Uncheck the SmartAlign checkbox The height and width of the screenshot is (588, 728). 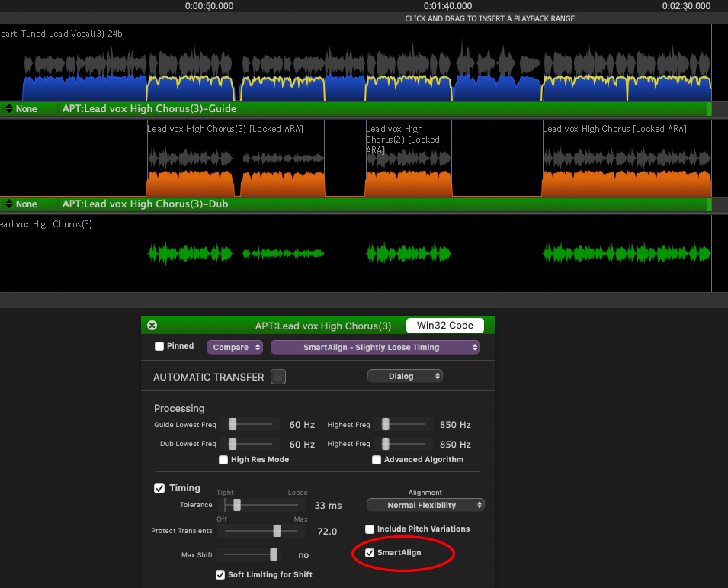[x=370, y=553]
